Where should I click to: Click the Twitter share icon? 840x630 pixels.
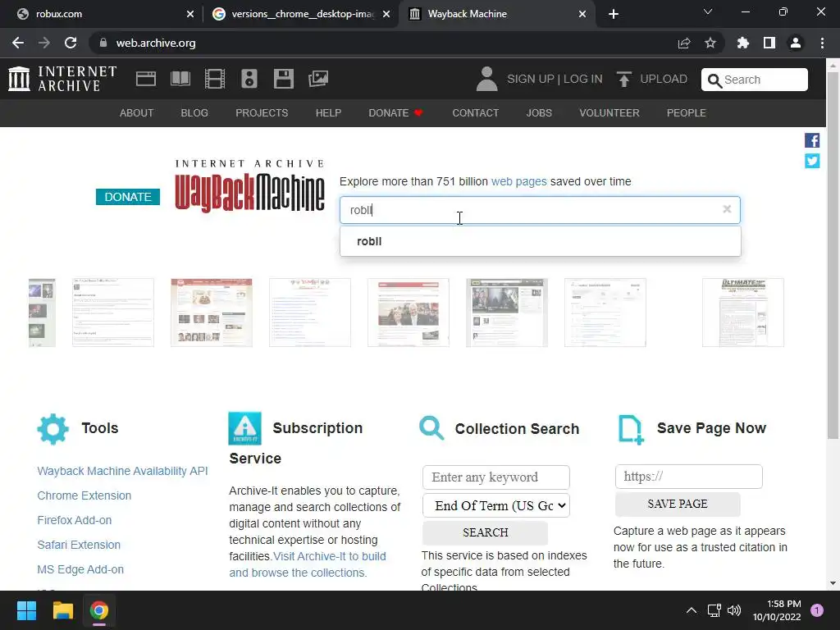point(812,161)
